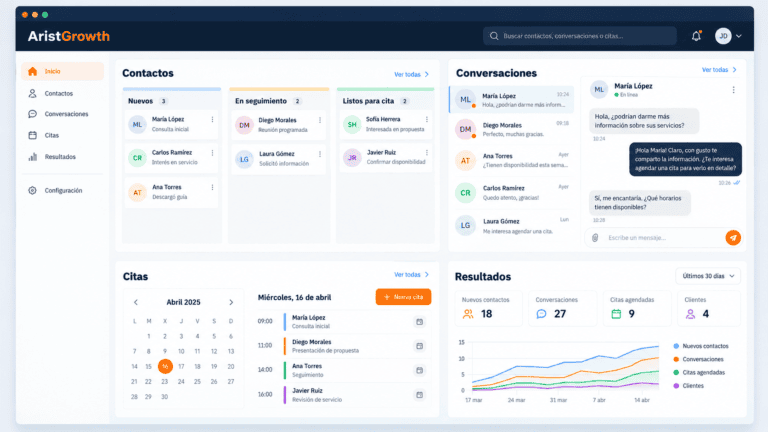Open the notifications bell

tap(696, 36)
